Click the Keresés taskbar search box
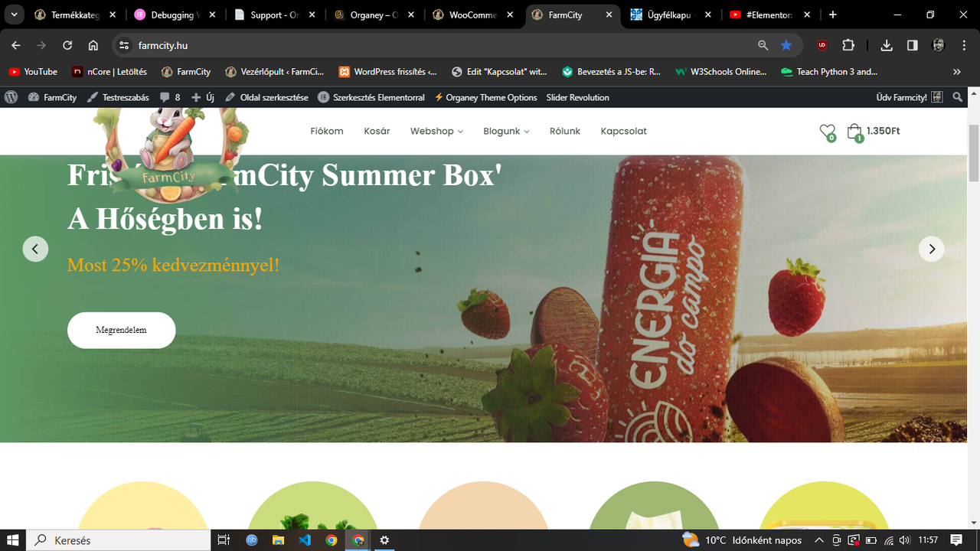 pos(119,540)
